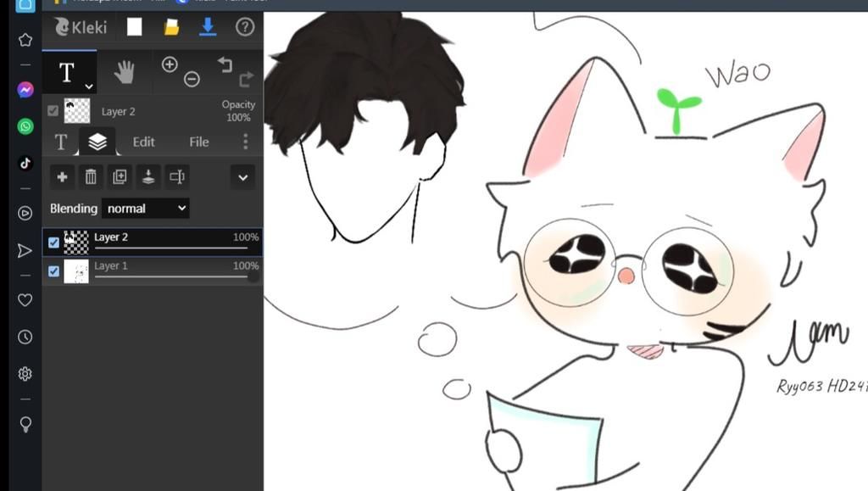
Task: Select the Hand pan tool
Action: (x=125, y=72)
